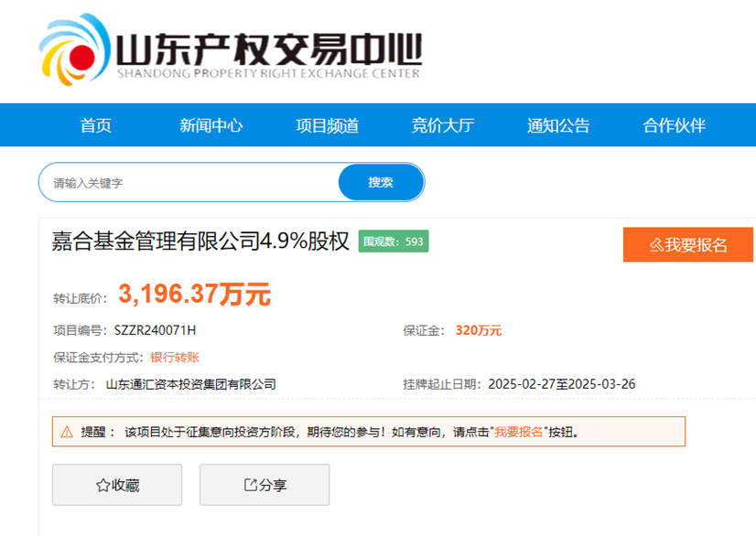Visit the 通知公告 section
756x536 pixels.
tap(557, 125)
